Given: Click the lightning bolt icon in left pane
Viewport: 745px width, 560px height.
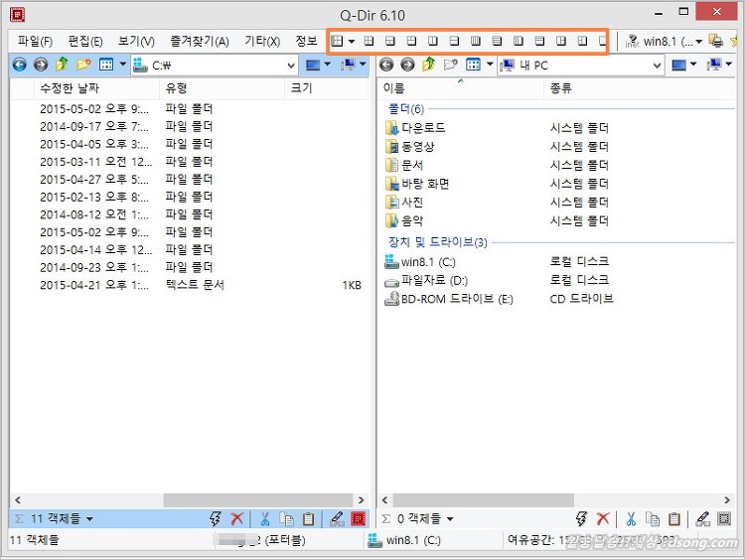Looking at the screenshot, I should (216, 518).
